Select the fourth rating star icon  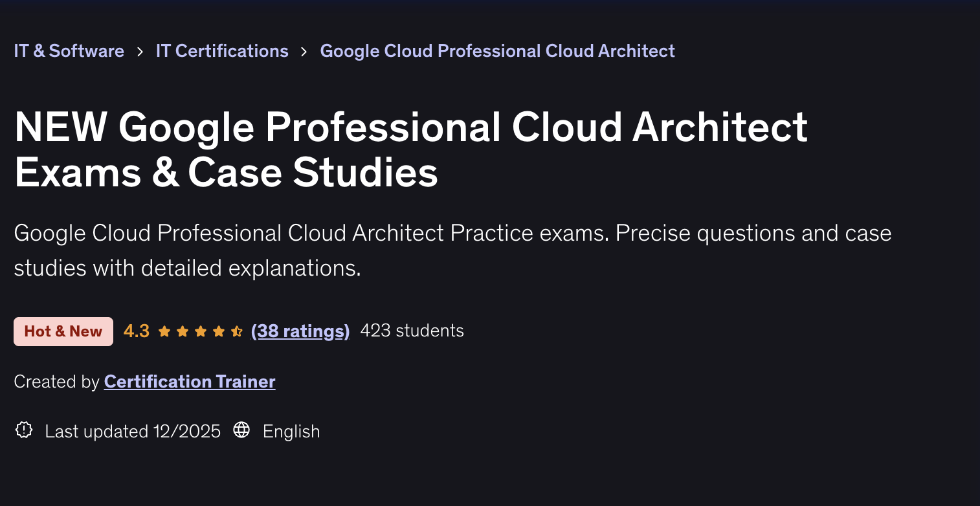217,331
